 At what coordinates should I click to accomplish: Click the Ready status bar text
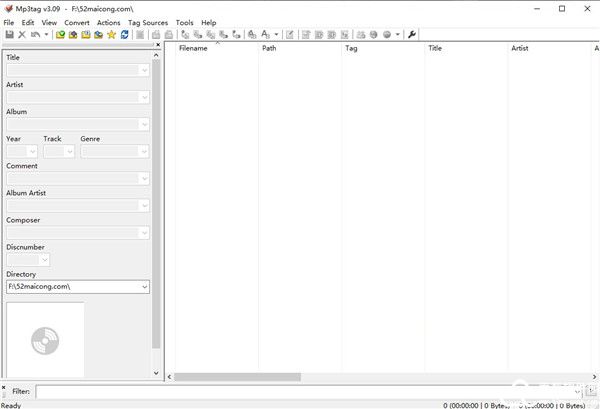click(11, 406)
